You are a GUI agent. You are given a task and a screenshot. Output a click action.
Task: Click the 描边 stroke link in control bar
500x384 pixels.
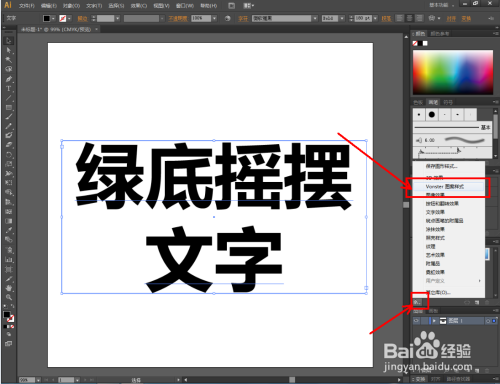pyautogui.click(x=82, y=19)
